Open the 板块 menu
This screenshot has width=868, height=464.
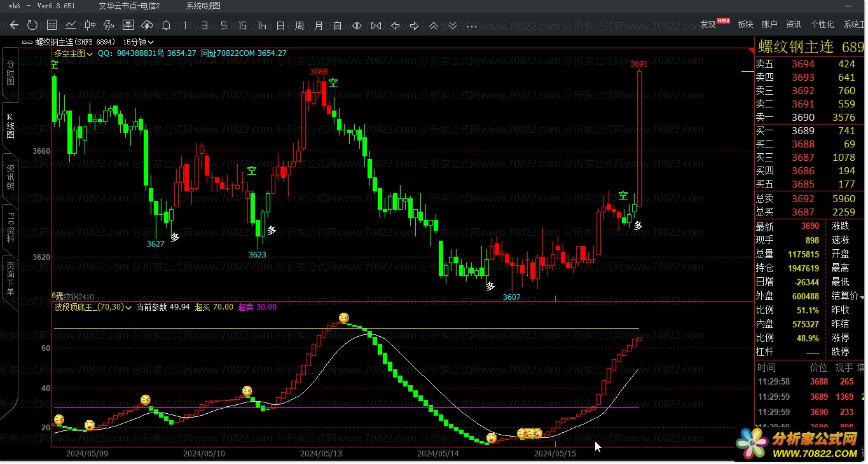pos(745,24)
